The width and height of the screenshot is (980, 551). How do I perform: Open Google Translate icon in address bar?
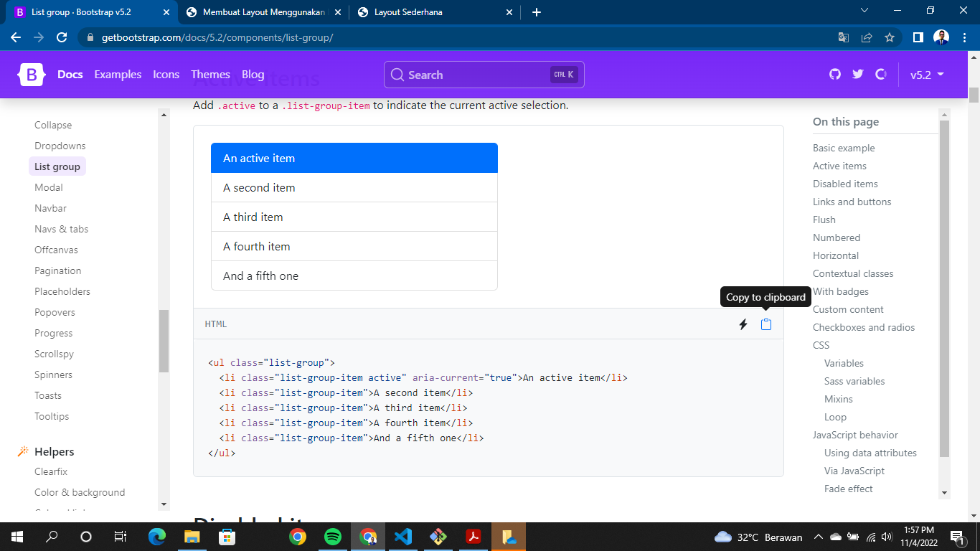click(844, 37)
